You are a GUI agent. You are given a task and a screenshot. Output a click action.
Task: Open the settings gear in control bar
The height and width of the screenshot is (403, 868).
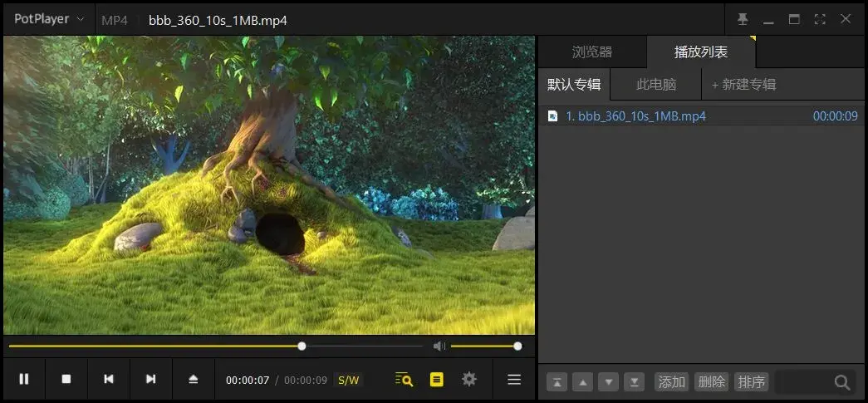(x=468, y=379)
